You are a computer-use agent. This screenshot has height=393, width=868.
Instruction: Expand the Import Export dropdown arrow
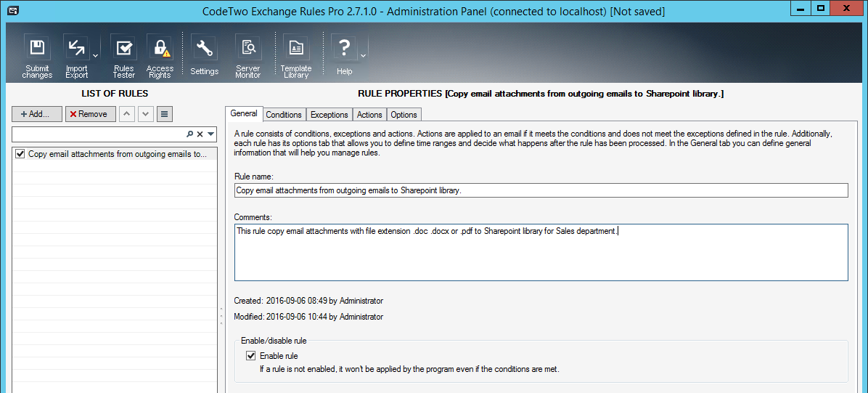tap(95, 56)
